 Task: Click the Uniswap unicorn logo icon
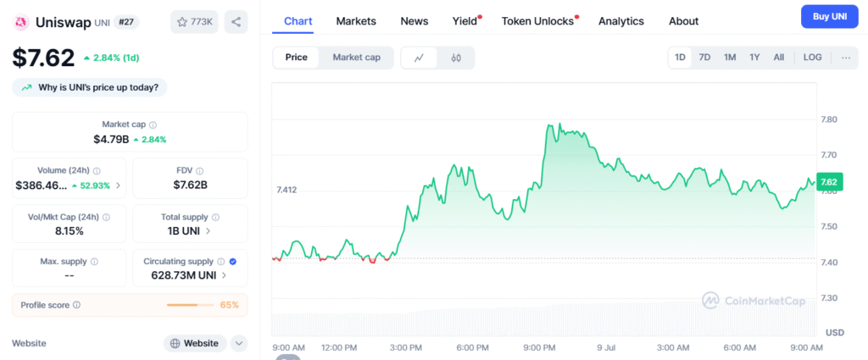[22, 22]
